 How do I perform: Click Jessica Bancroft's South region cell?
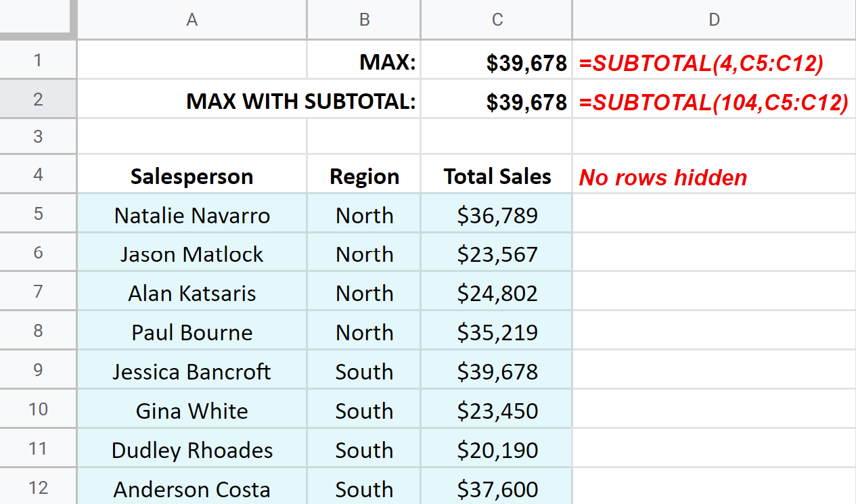tap(364, 370)
